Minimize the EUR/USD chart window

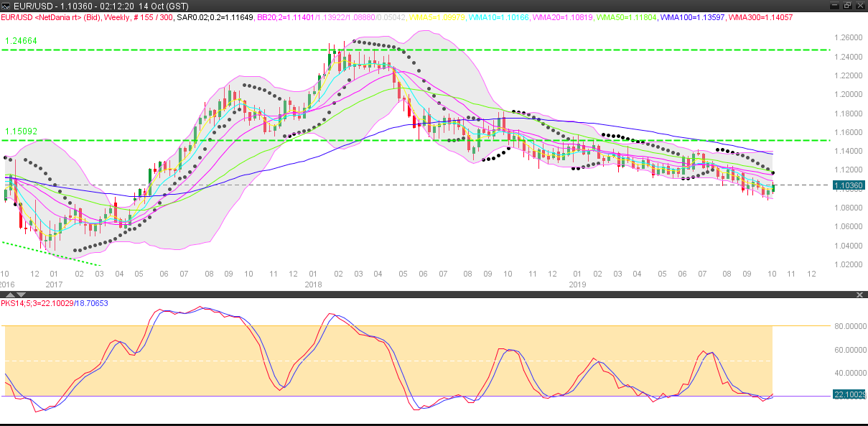834,5
